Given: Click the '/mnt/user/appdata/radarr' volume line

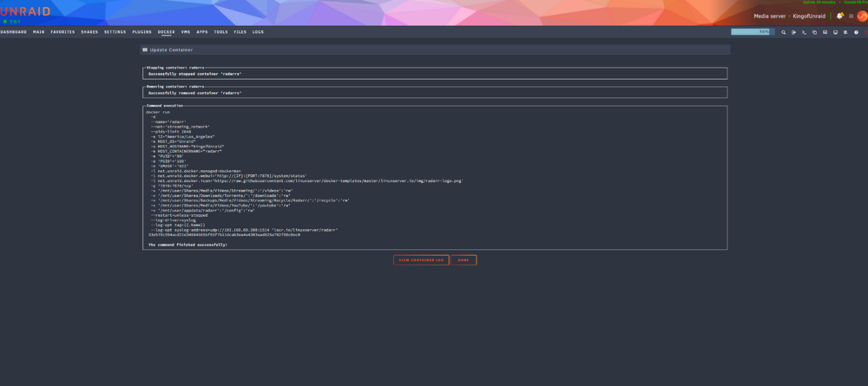Looking at the screenshot, I should tap(202, 210).
